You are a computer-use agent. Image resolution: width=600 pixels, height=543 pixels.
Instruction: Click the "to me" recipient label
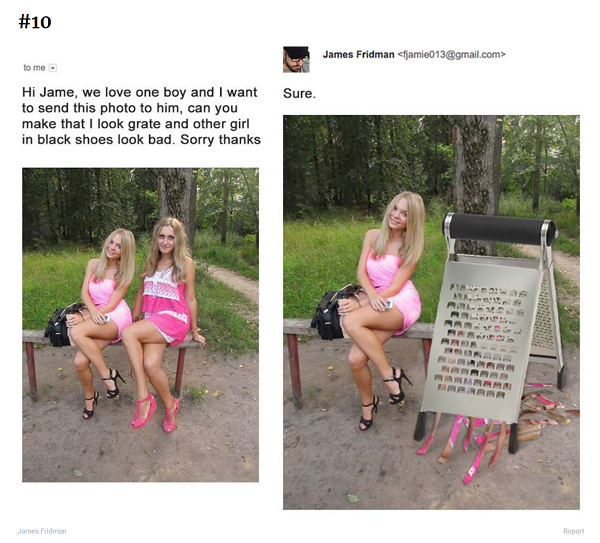tap(34, 68)
